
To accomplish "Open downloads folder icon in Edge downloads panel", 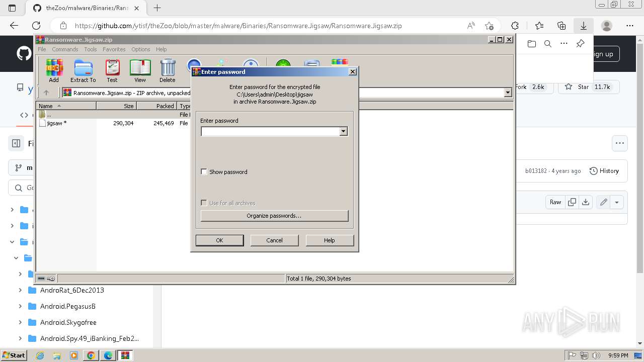I will click(x=532, y=44).
